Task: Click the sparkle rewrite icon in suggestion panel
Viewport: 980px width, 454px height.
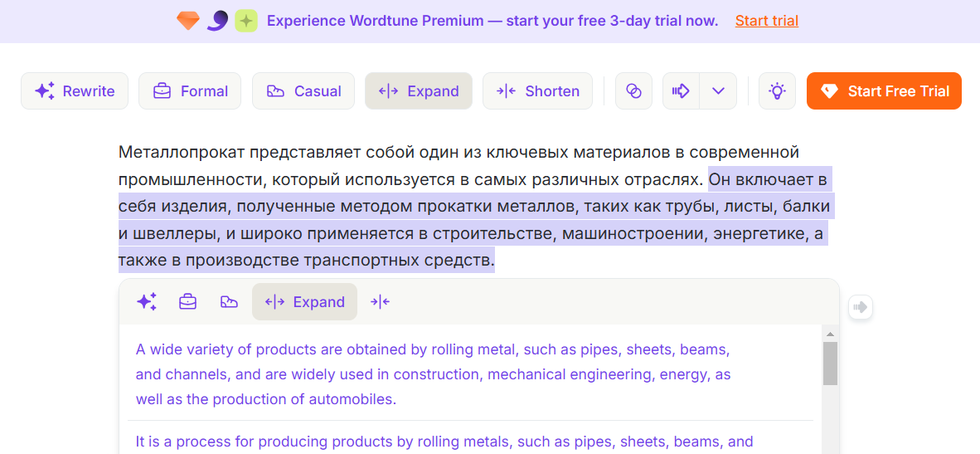Action: coord(147,302)
